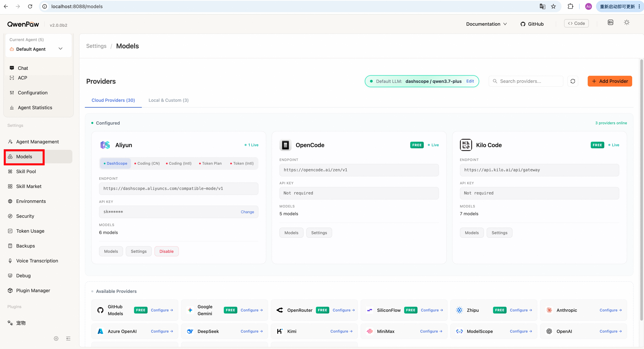Switch language with the En icon
The height and width of the screenshot is (349, 644).
pyautogui.click(x=610, y=22)
